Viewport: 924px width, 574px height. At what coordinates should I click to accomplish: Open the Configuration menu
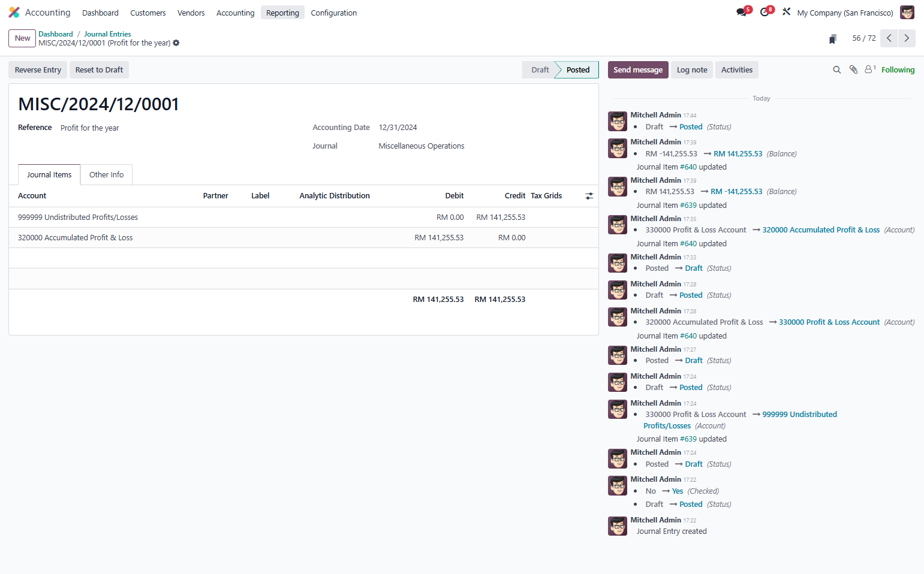[334, 13]
